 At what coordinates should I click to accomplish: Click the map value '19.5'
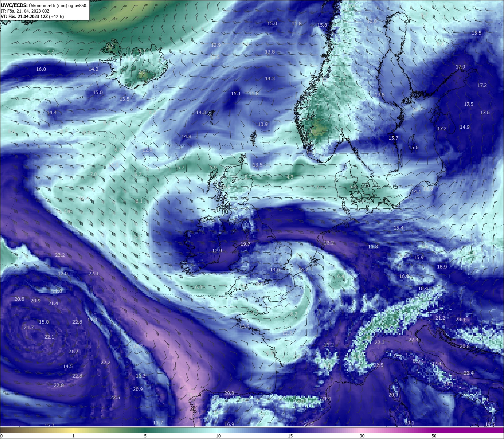(x=490, y=424)
